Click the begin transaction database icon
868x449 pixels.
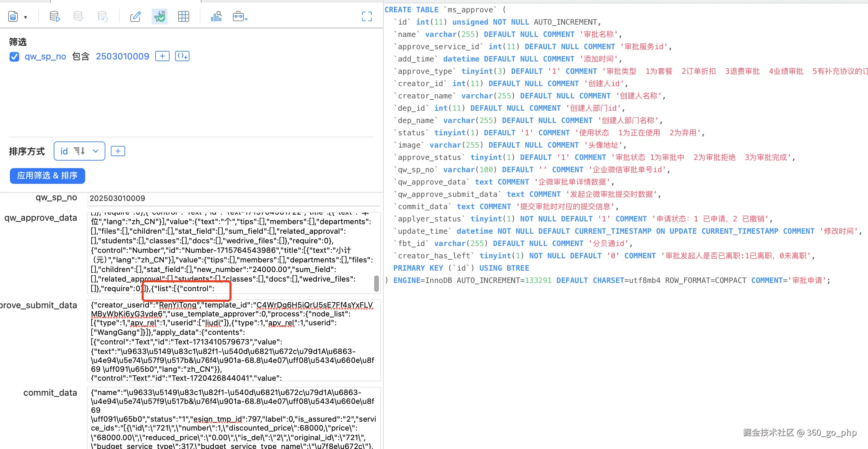[x=55, y=16]
